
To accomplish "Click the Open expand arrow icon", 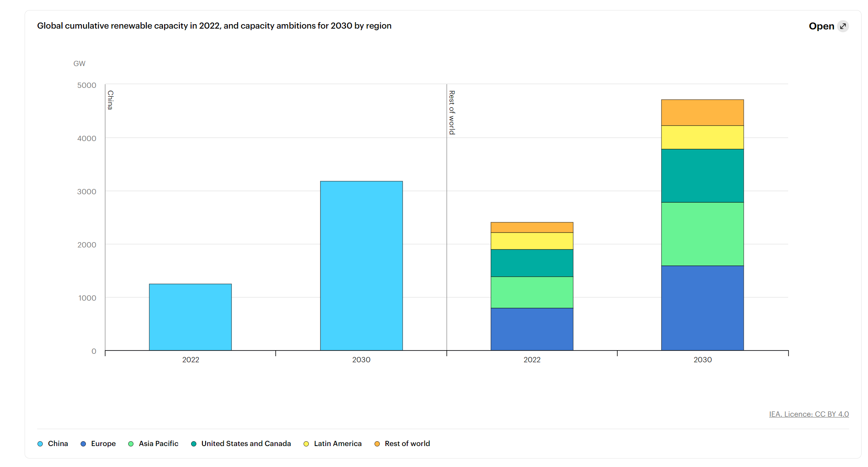I will tap(843, 26).
